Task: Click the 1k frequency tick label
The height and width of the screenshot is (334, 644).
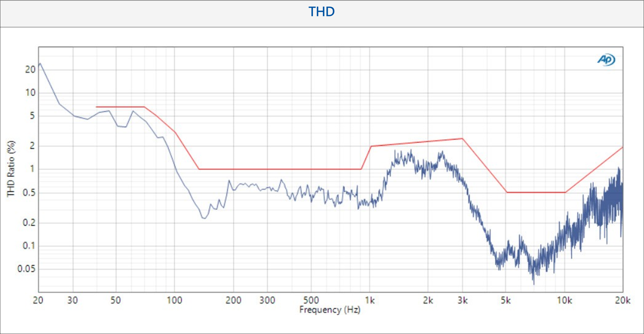Action: click(370, 300)
